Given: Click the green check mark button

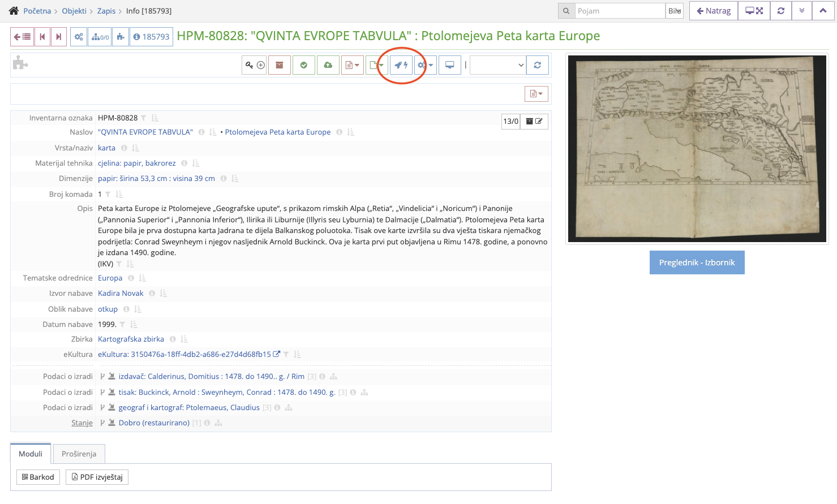Looking at the screenshot, I should 304,65.
